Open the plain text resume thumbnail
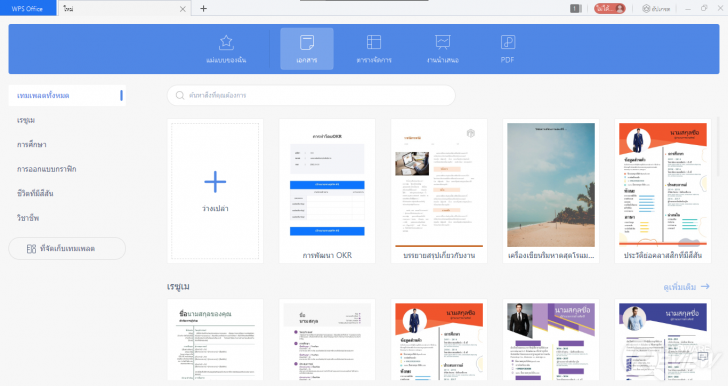The image size is (728, 386). 215,340
